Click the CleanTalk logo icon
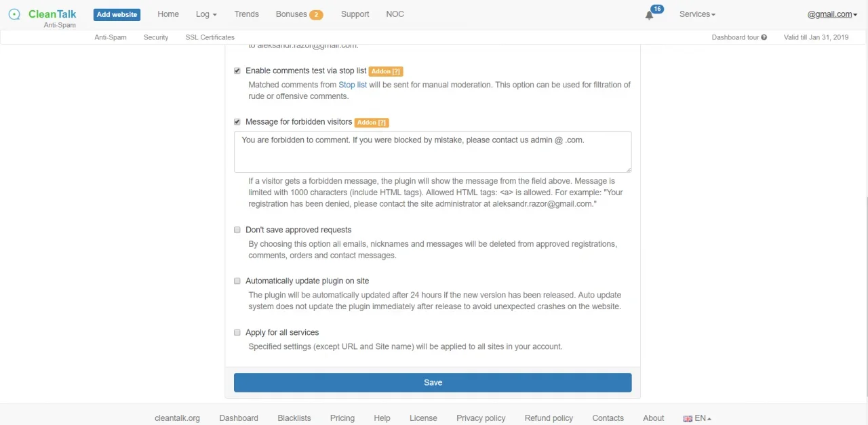 click(14, 14)
